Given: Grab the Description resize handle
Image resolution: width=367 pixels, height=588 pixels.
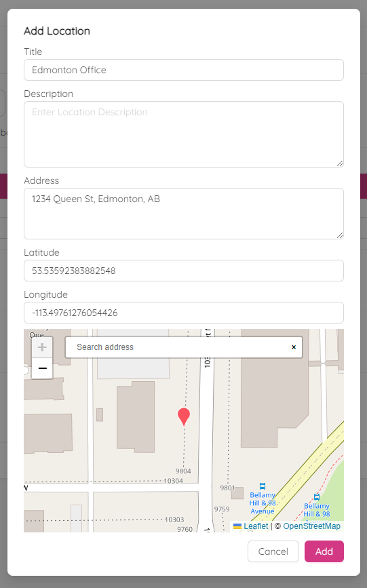Looking at the screenshot, I should coord(340,163).
